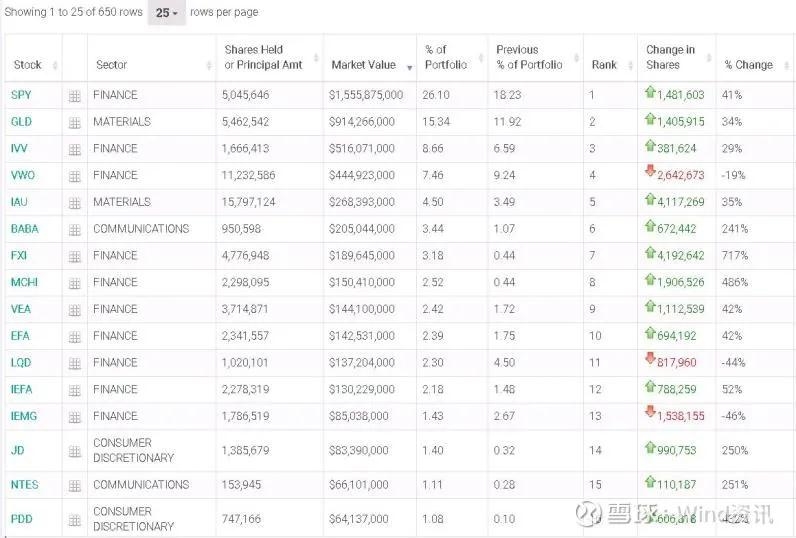This screenshot has width=796, height=538.
Task: Open the grid icon in the NTES row
Action: [x=75, y=486]
